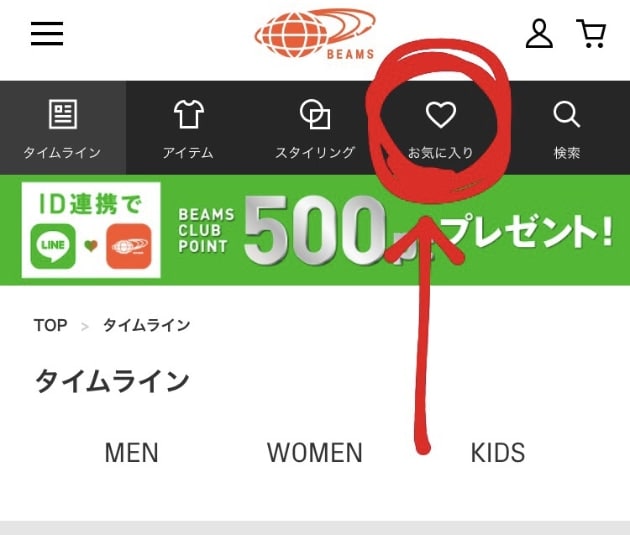Tap the green LINE app icon
630x535 pixels.
pyautogui.click(x=53, y=246)
